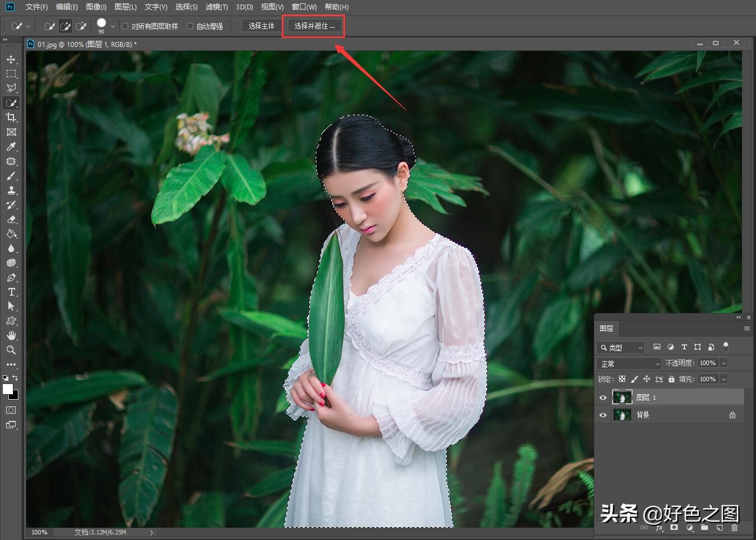The image size is (756, 540).
Task: Select the Custom Shape tool
Action: pos(11,321)
